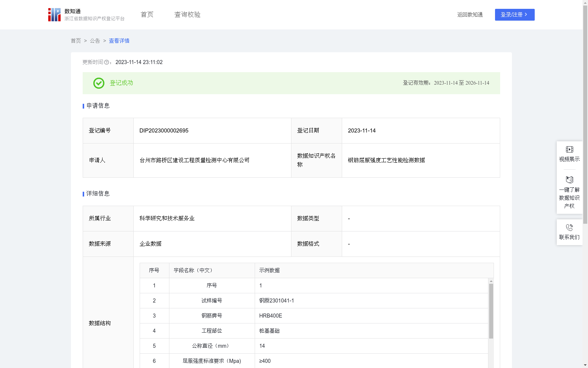Click the 浙江省数据知识产权登记平台 subtitle
Screen dimensions: 588x368
[94, 19]
